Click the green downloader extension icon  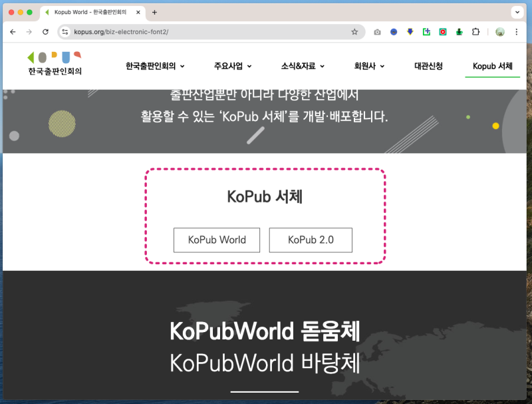pyautogui.click(x=459, y=32)
